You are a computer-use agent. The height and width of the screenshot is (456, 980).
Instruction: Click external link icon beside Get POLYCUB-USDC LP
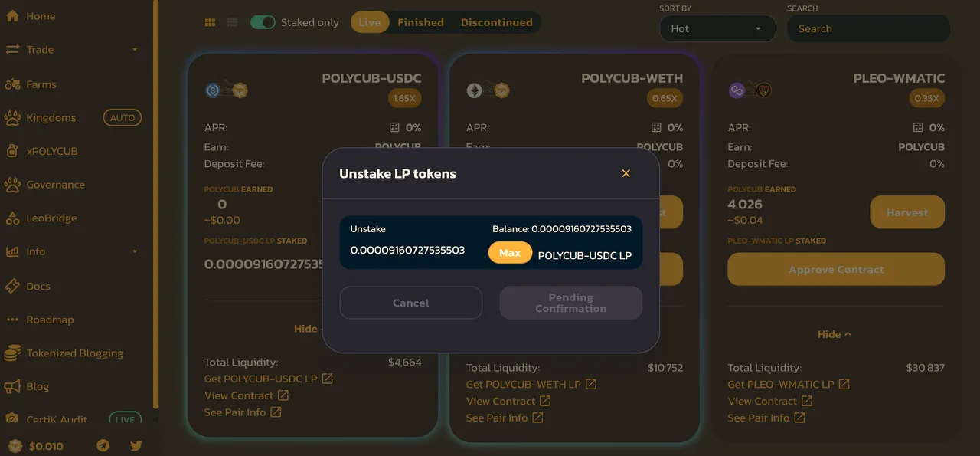coord(328,379)
